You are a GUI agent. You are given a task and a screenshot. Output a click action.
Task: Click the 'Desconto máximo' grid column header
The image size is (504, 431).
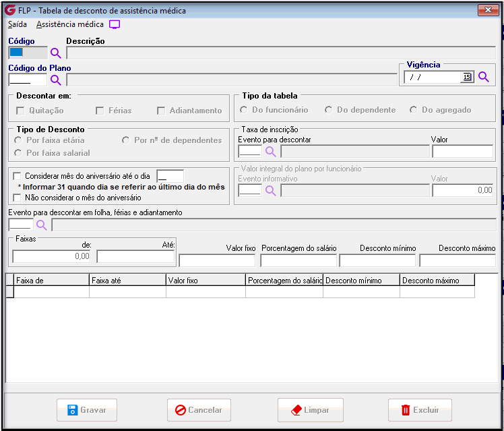point(437,280)
